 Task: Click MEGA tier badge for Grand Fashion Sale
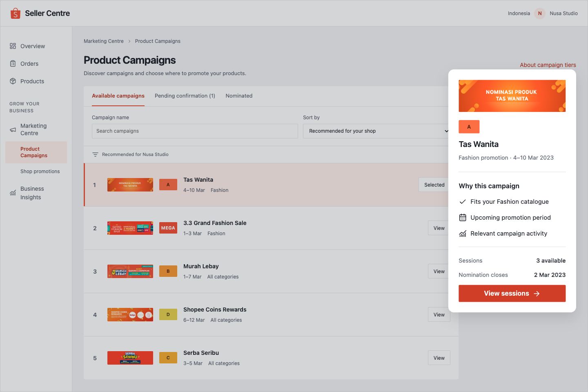(168, 228)
